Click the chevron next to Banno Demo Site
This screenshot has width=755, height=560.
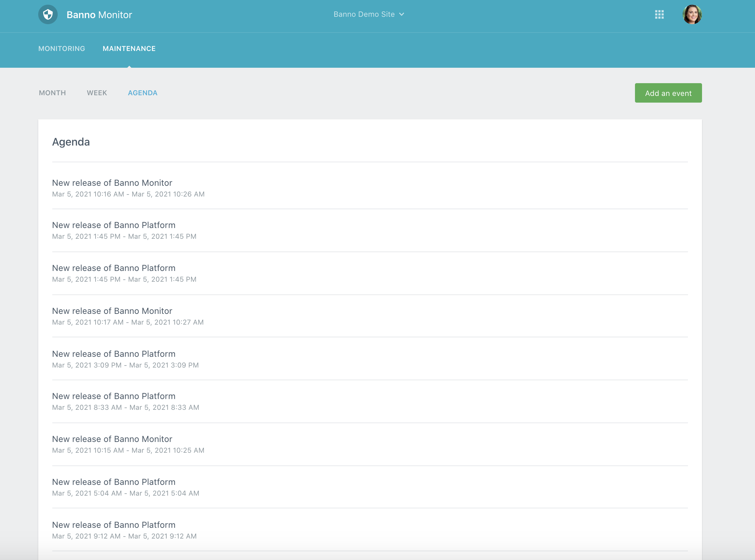point(402,14)
